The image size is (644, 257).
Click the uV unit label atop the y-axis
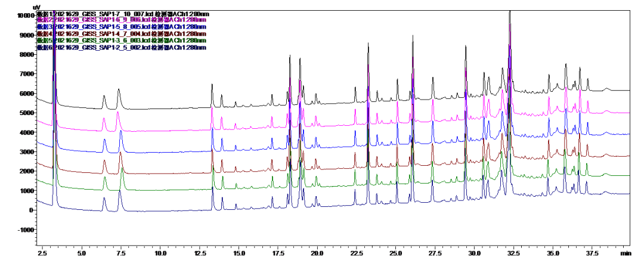36,6
